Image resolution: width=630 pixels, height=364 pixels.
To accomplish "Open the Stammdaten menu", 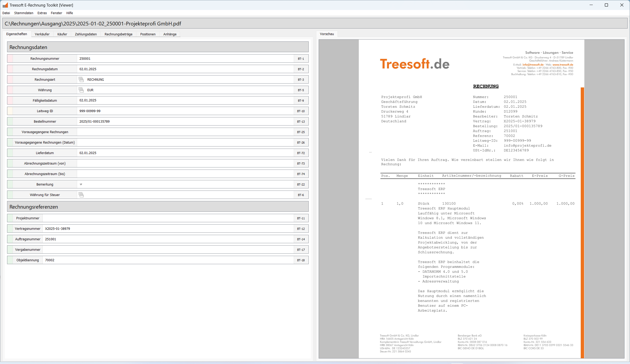I will [24, 13].
